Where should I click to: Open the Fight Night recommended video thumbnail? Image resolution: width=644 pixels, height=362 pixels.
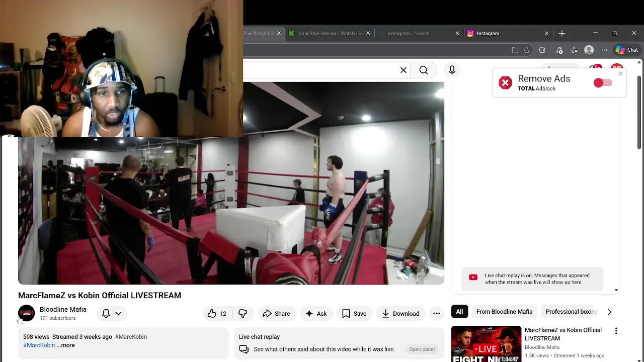click(486, 344)
